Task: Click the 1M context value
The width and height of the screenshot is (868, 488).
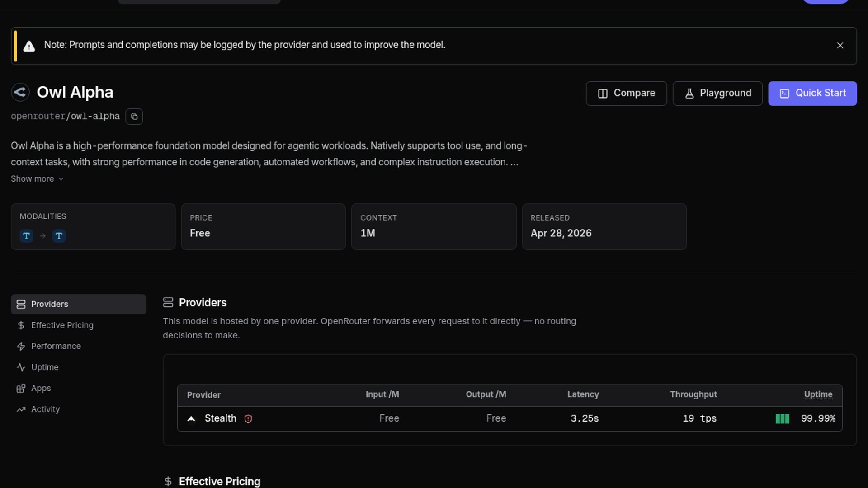Action: tap(368, 233)
